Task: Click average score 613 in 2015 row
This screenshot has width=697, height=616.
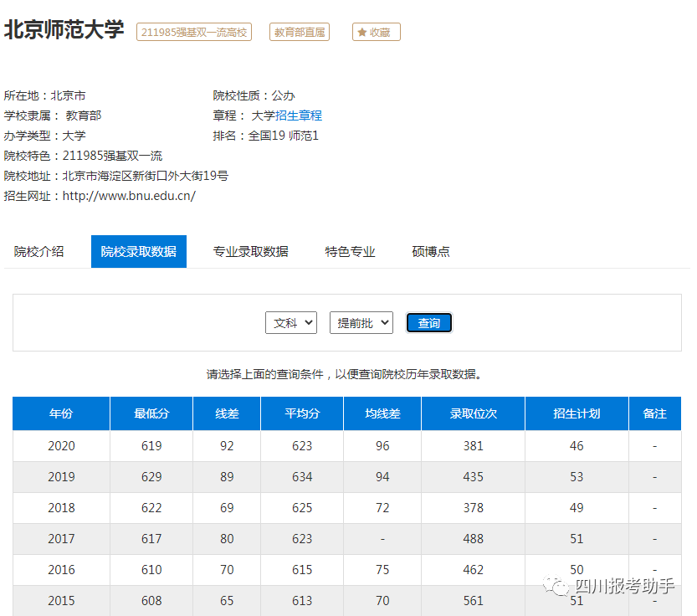Action: 302,601
